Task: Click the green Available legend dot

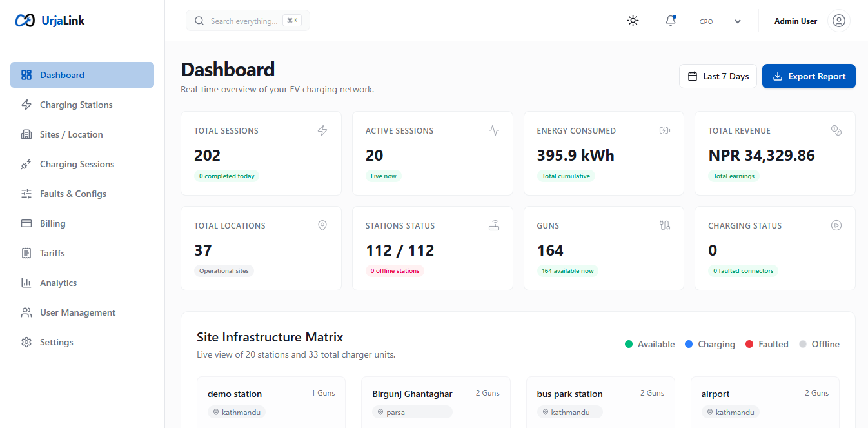Action: [629, 344]
